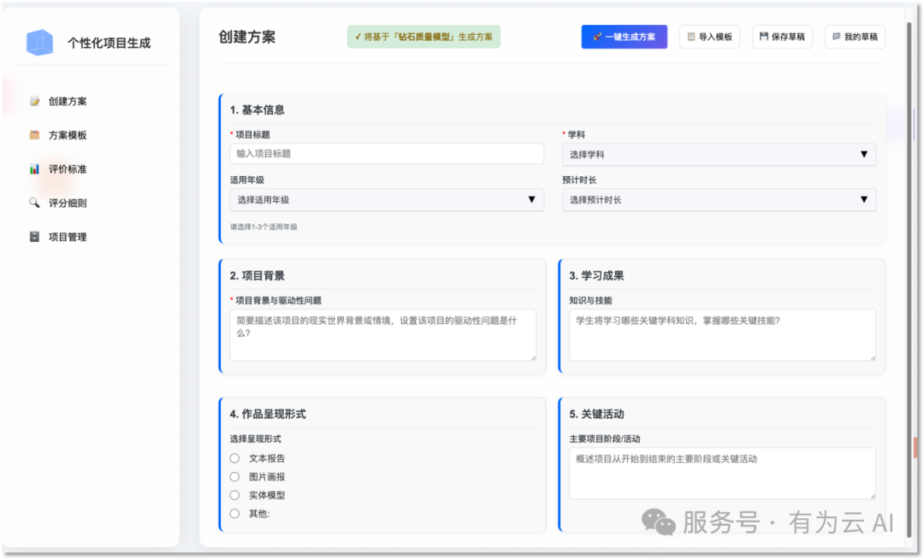924x560 pixels.
Task: Expand the 选择适用年级 dropdown
Action: point(387,199)
